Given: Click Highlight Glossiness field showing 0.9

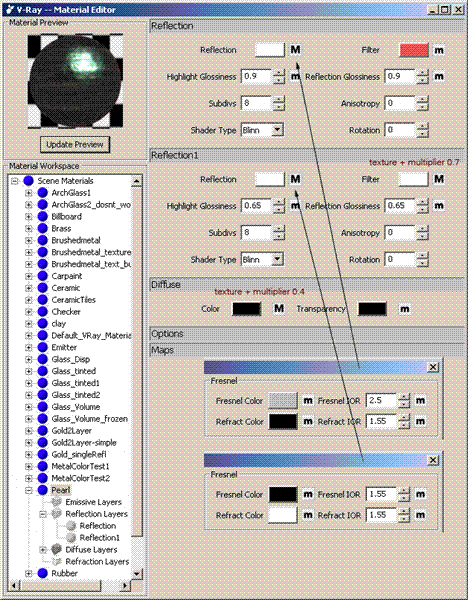Looking at the screenshot, I should 256,77.
